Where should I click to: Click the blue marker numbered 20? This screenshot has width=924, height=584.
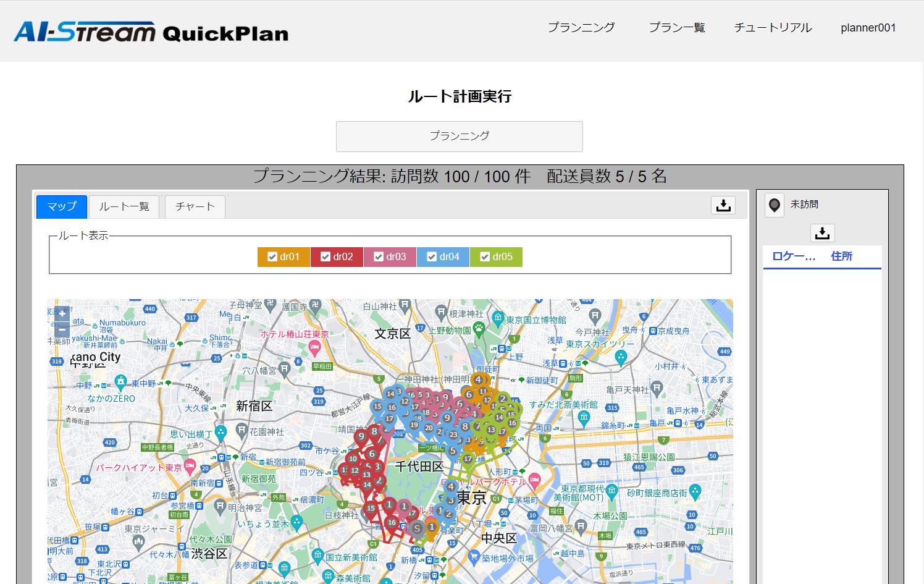[429, 428]
